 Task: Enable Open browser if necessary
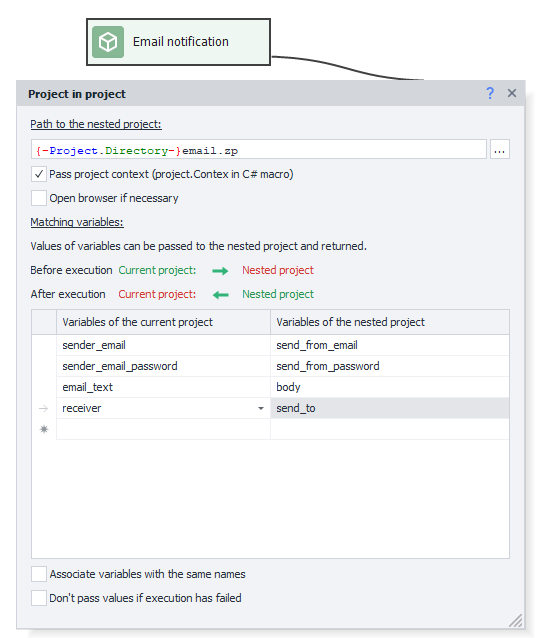[39, 198]
